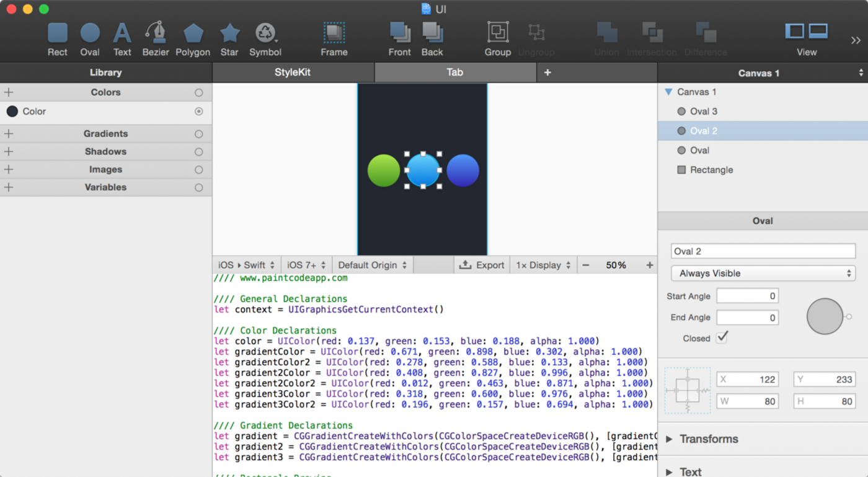Viewport: 868px width, 477px height.
Task: Click the green oval on canvas
Action: click(384, 171)
